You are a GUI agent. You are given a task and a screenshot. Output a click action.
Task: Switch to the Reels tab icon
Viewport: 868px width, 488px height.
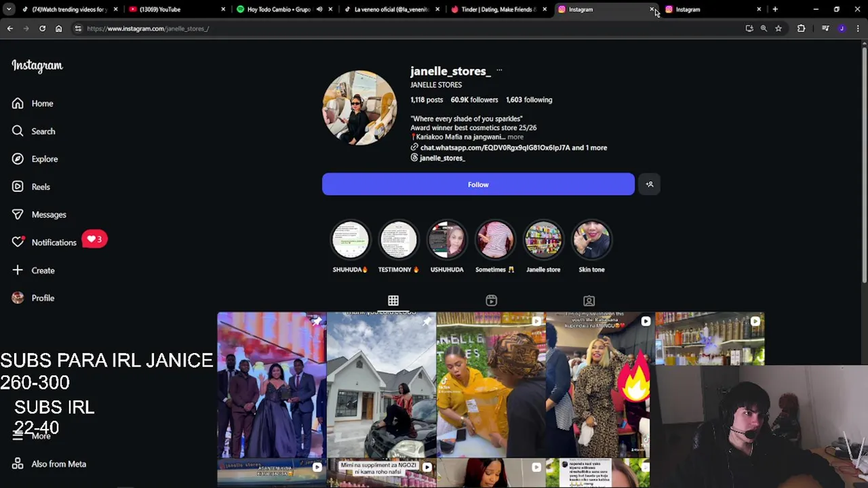coord(492,300)
